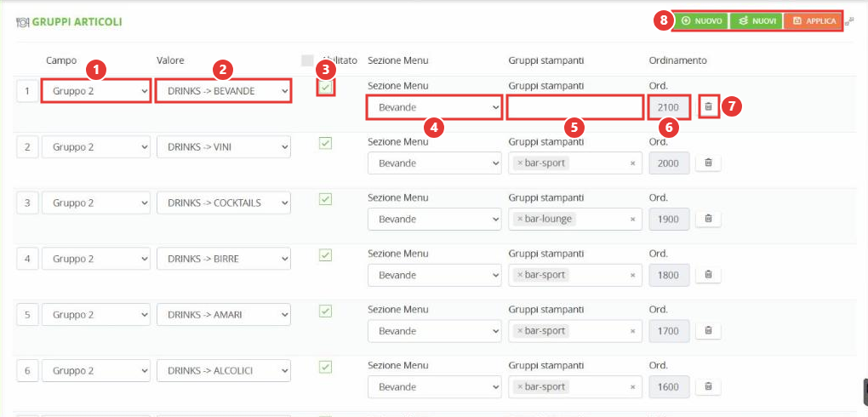Click the Ordinamento column header
Viewport: 868px width, 417px height.
677,60
